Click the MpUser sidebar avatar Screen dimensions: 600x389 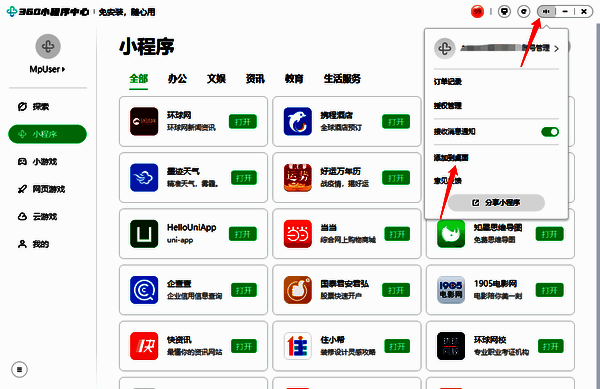pos(48,47)
